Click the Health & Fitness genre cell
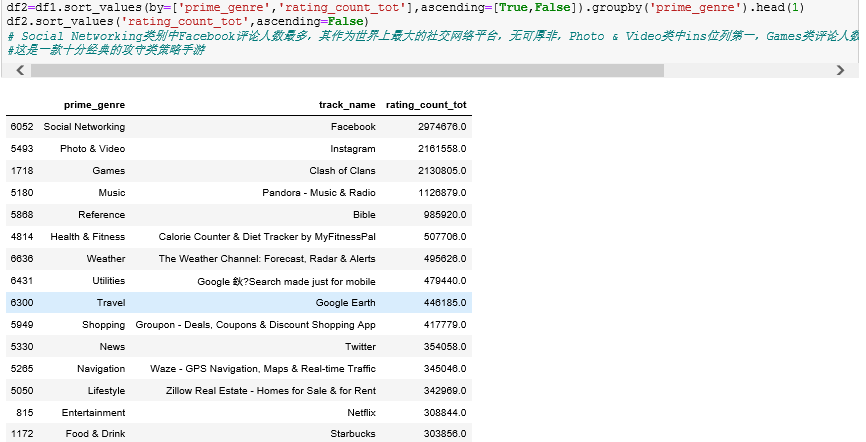 point(87,237)
